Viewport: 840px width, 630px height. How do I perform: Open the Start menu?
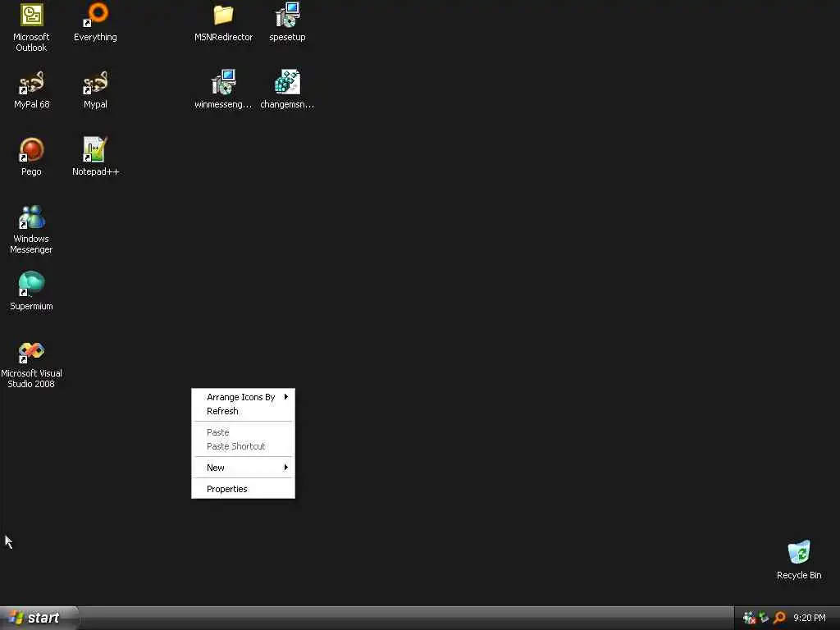[39, 618]
